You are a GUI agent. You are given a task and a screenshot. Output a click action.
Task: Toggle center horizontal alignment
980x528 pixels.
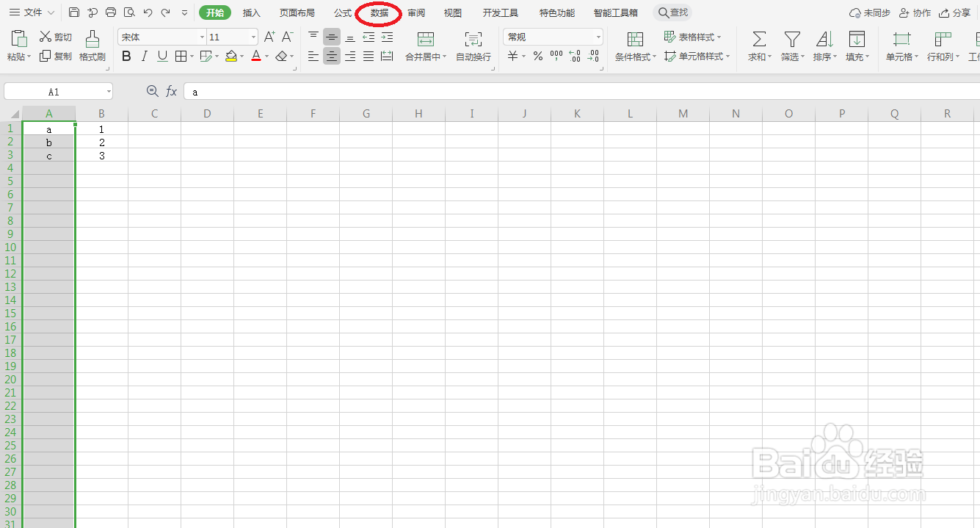[332, 57]
